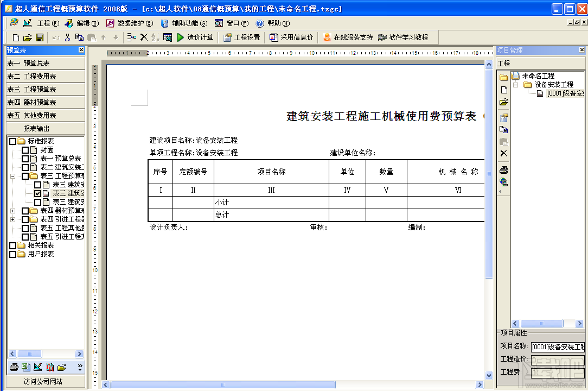
Task: Save the current project file
Action: (x=39, y=37)
